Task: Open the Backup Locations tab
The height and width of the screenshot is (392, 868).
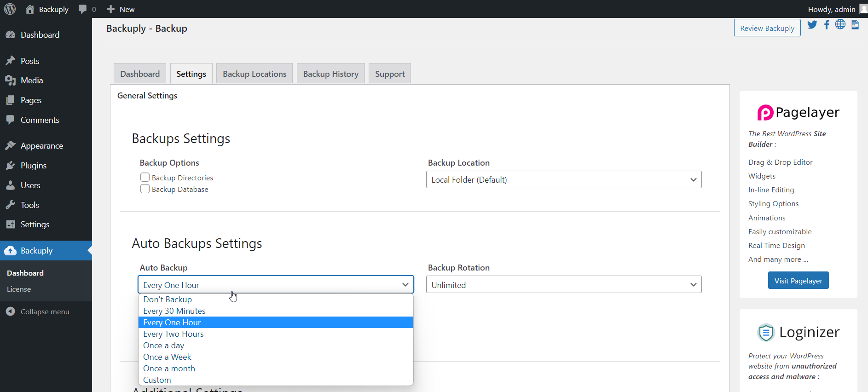Action: click(254, 74)
